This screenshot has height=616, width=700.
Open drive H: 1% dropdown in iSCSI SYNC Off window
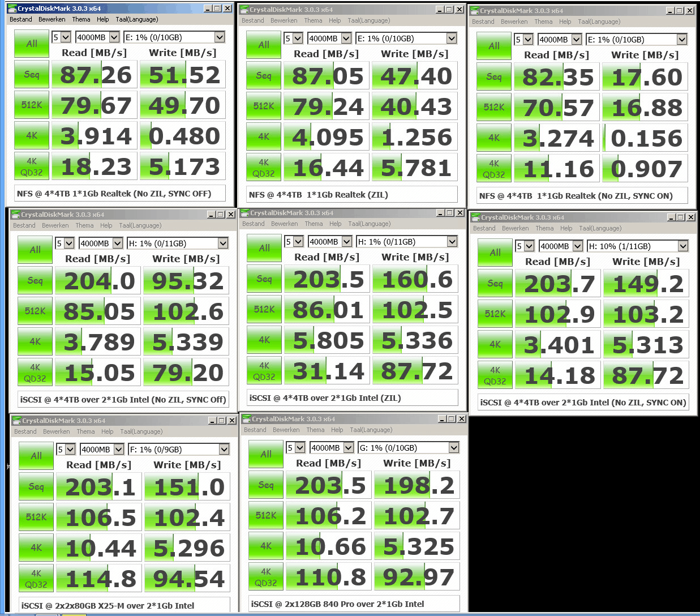[x=178, y=243]
